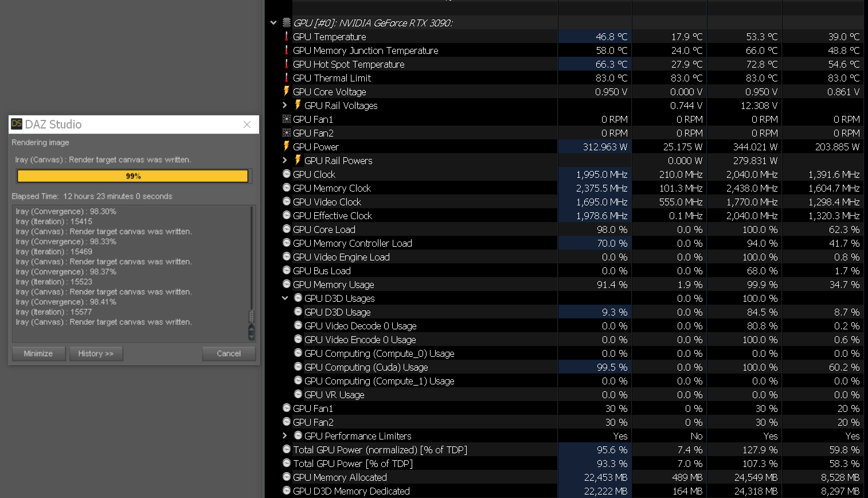Click the gauge icon next to GPU Performance Limiters
Image resolution: width=868 pixels, height=498 pixels.
[298, 435]
